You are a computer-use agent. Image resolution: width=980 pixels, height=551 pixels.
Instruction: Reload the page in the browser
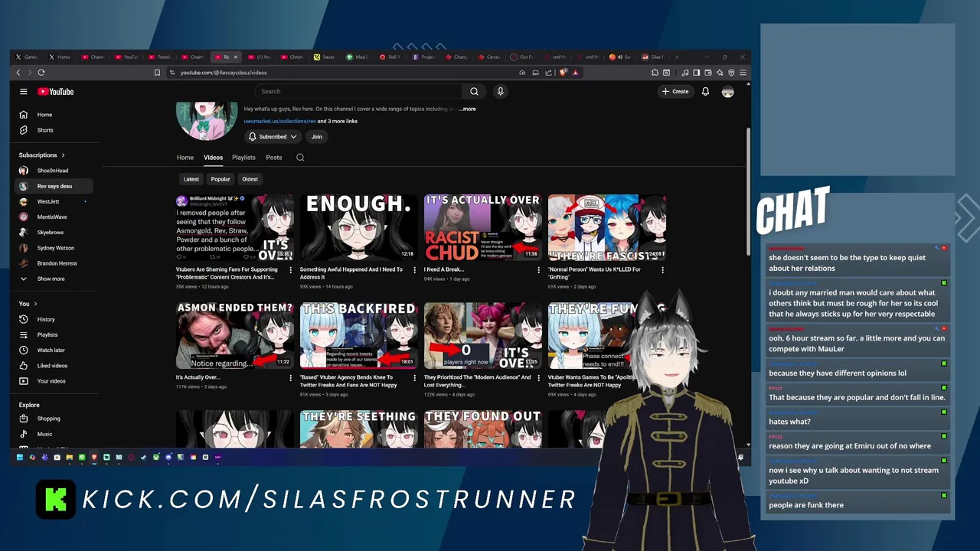tap(41, 73)
